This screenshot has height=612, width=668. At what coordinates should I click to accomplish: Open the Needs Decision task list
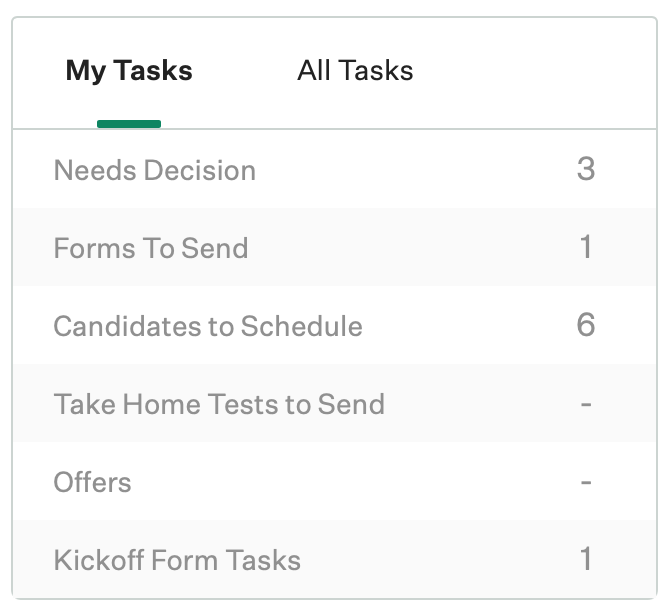tap(154, 170)
